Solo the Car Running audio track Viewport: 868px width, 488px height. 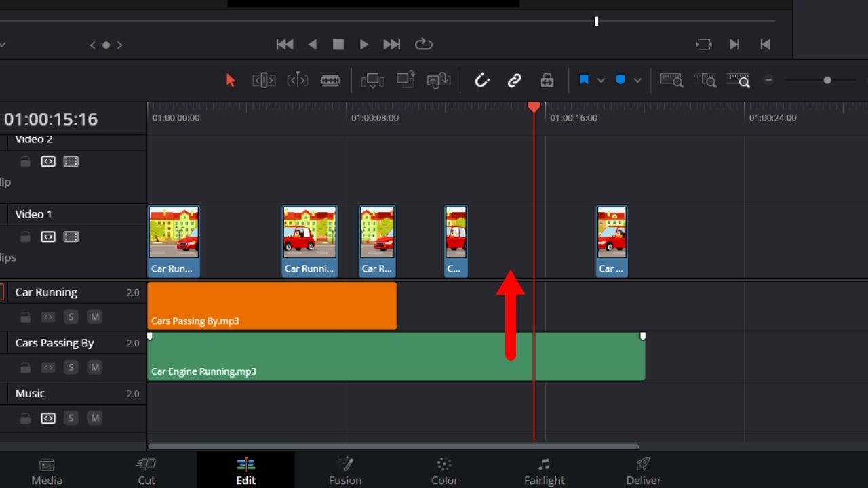point(71,317)
